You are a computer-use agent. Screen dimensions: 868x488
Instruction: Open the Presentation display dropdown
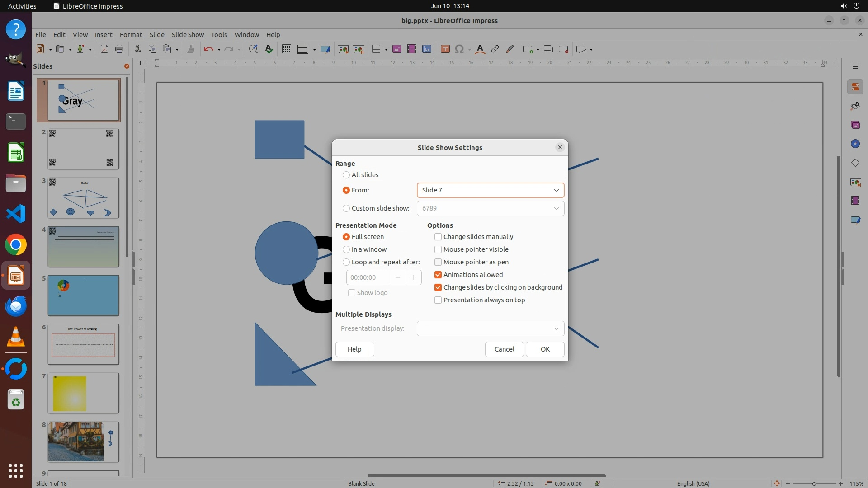pos(556,328)
